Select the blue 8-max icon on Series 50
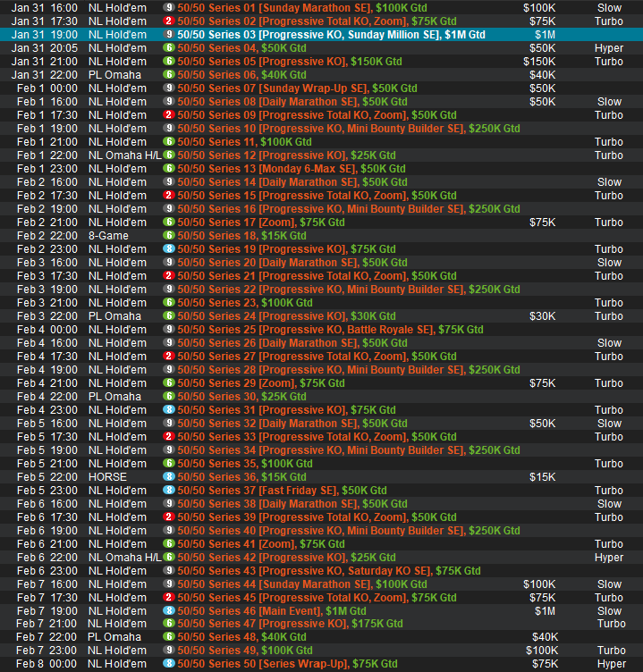The height and width of the screenshot is (672, 643). click(168, 664)
